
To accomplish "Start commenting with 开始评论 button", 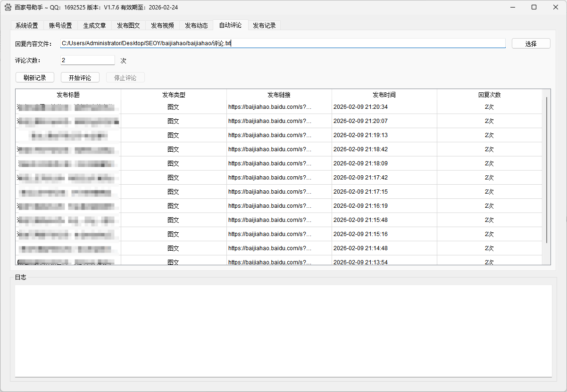I will point(80,78).
